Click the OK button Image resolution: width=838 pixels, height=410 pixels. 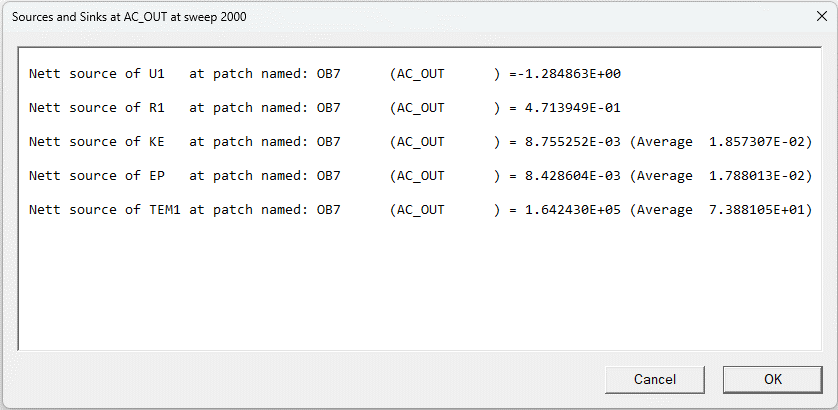[772, 379]
